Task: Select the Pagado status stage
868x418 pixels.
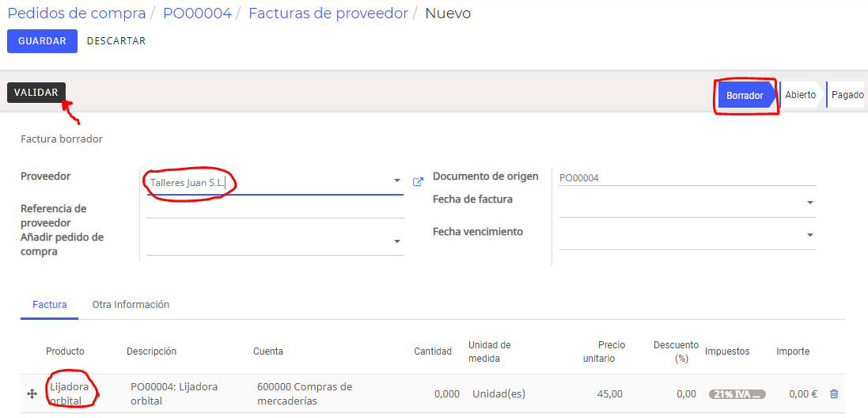Action: (847, 95)
